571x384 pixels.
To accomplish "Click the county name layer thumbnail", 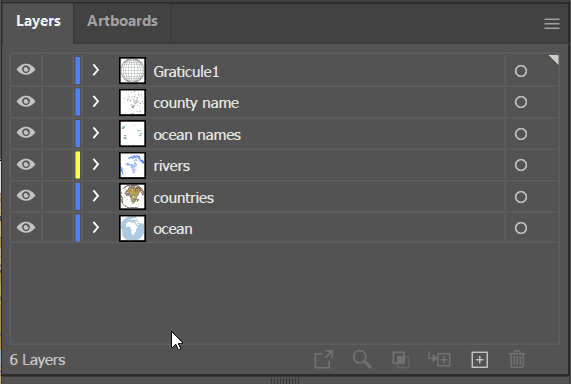I will [x=133, y=102].
